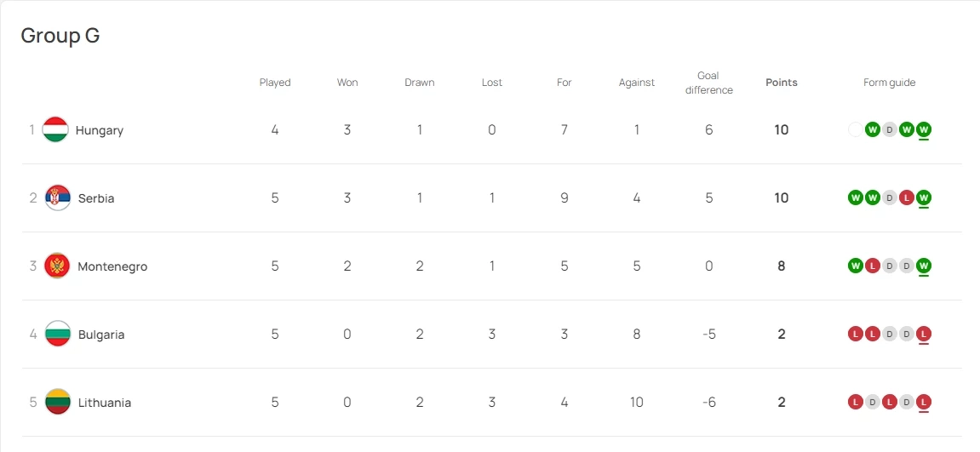Click the Group G heading
Image resolution: width=980 pixels, height=452 pixels.
point(60,36)
